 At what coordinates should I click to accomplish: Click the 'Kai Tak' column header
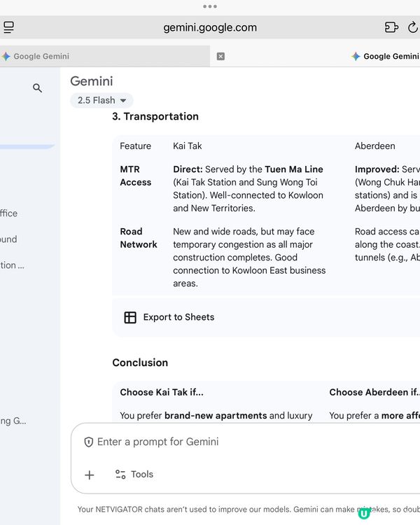click(x=187, y=146)
